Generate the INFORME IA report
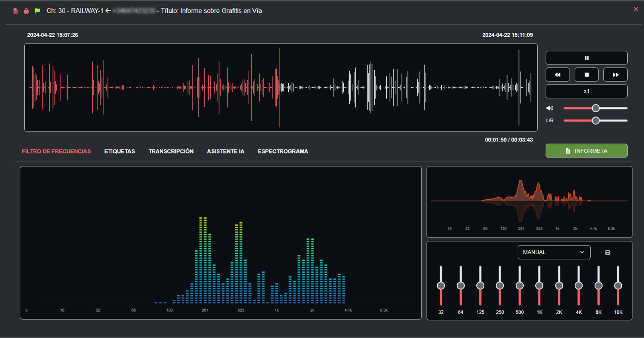Viewport: 644px width, 338px height. [586, 151]
